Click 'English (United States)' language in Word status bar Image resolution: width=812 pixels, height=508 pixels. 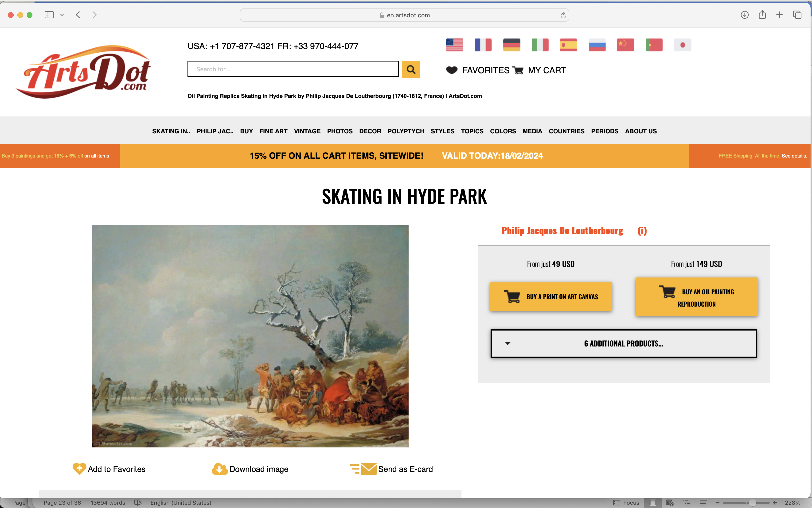click(x=181, y=503)
